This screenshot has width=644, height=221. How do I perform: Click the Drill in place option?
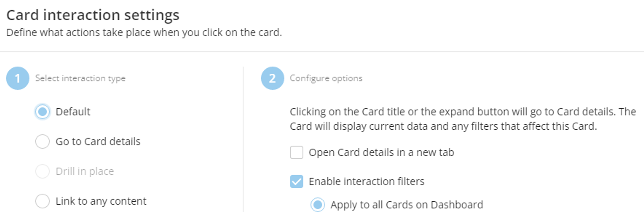(43, 171)
